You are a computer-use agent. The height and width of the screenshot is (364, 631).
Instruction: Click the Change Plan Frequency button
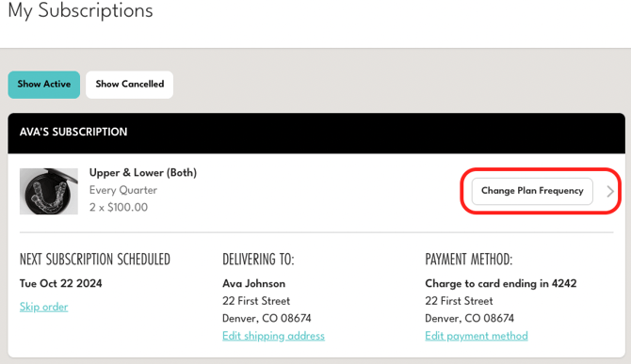click(x=532, y=191)
